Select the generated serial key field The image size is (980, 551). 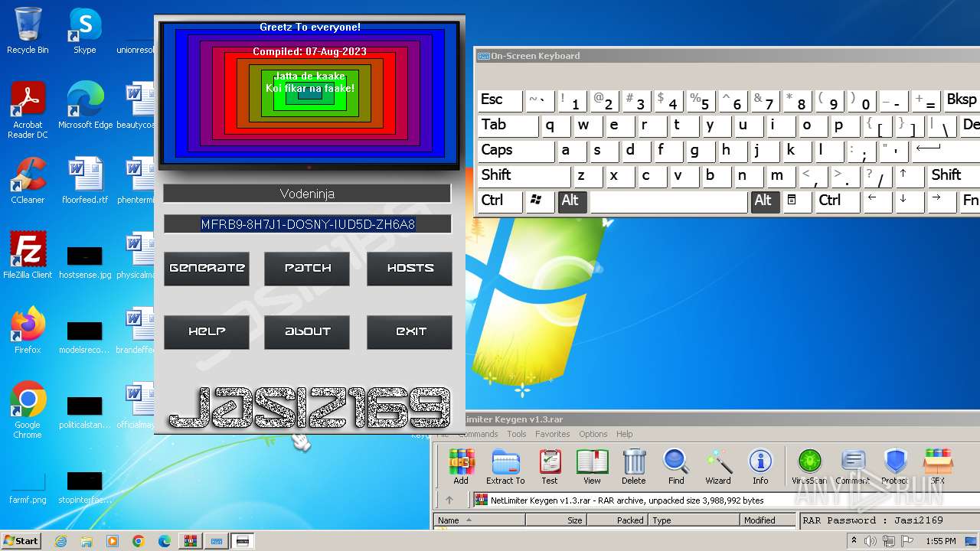[307, 224]
